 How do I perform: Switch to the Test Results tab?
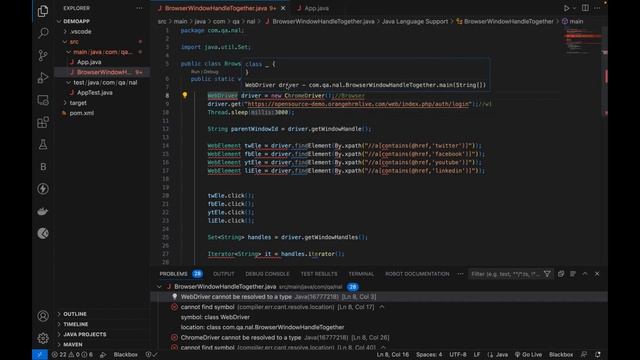(x=319, y=274)
